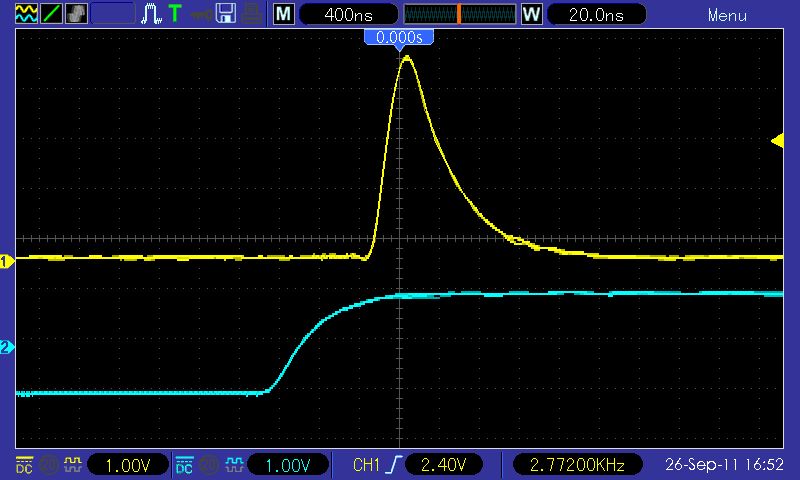800x480 pixels.
Task: Click the 0.000s trigger position marker
Action: [x=399, y=39]
